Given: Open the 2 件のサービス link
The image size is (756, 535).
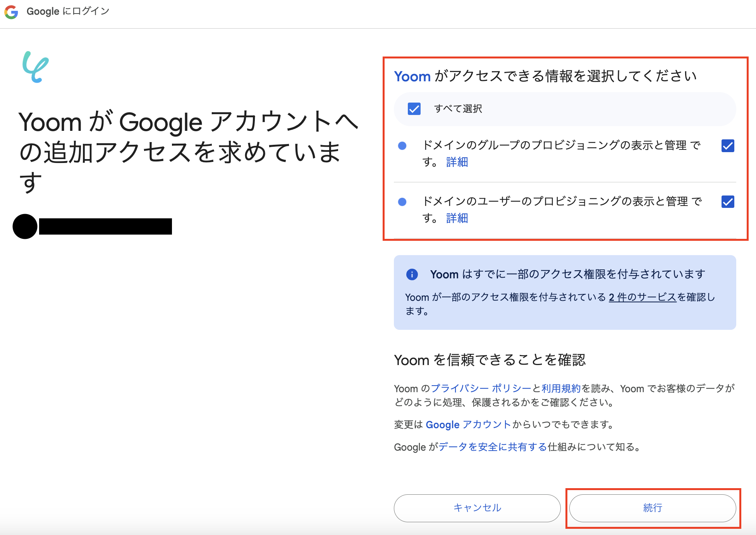Looking at the screenshot, I should click(x=642, y=297).
